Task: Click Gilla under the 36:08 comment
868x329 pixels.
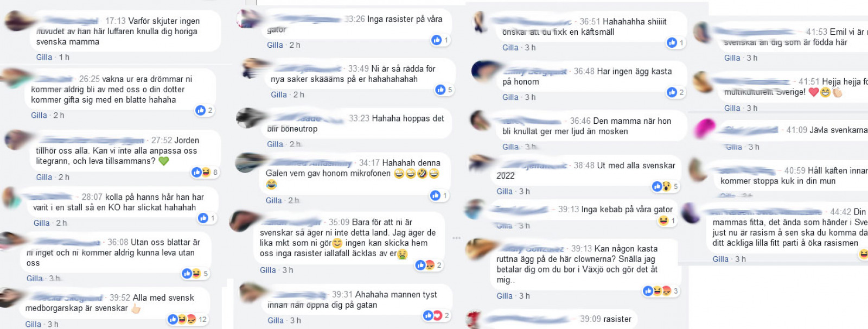Action: click(x=35, y=278)
